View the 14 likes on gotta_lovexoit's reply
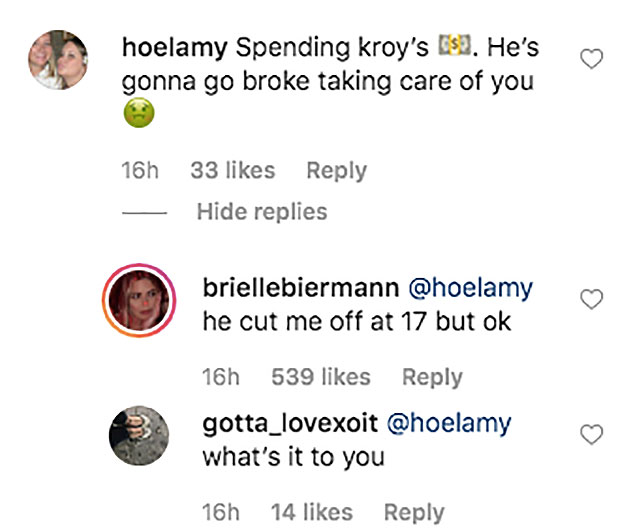The image size is (620, 528). tap(312, 512)
